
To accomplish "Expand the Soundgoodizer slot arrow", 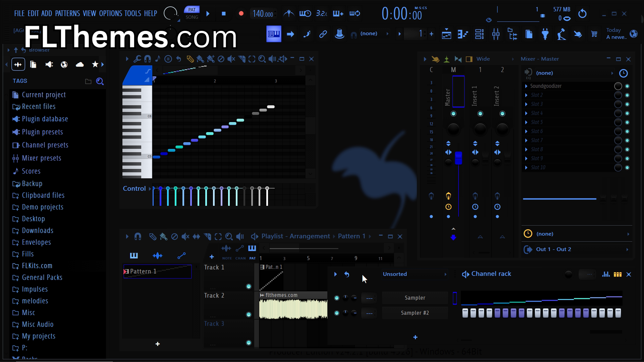I will click(x=526, y=86).
